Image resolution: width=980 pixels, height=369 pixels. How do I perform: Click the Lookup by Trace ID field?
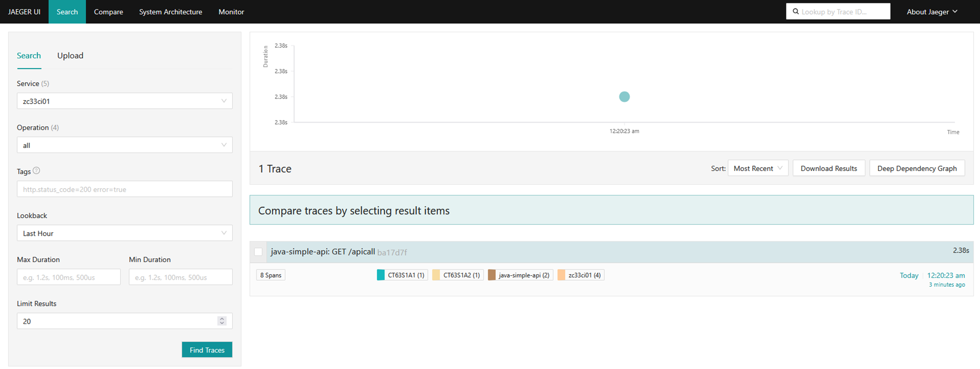coord(838,11)
